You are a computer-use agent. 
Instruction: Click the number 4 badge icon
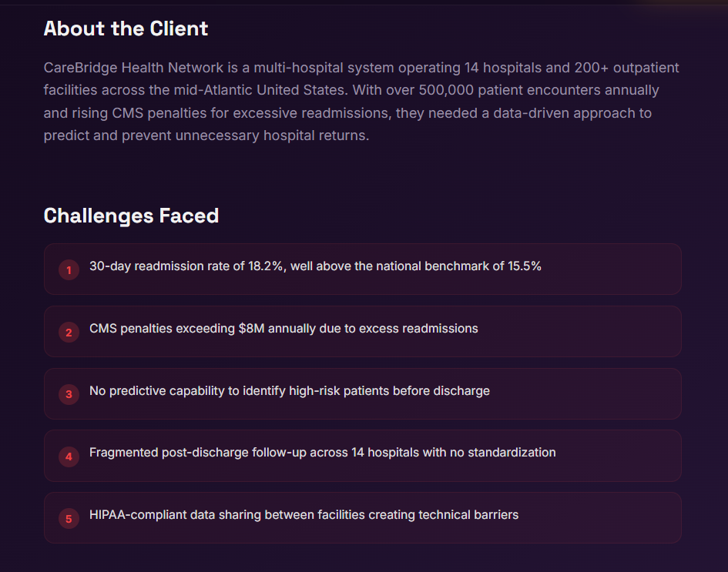coord(69,457)
